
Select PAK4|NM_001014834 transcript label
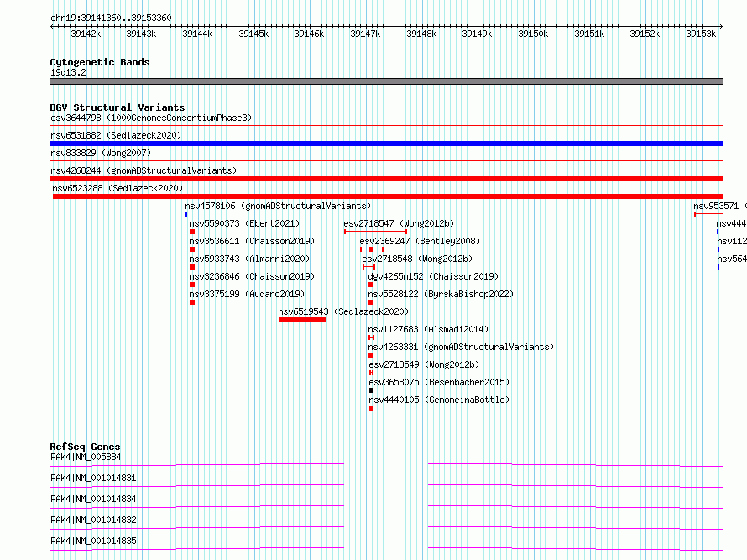click(93, 499)
